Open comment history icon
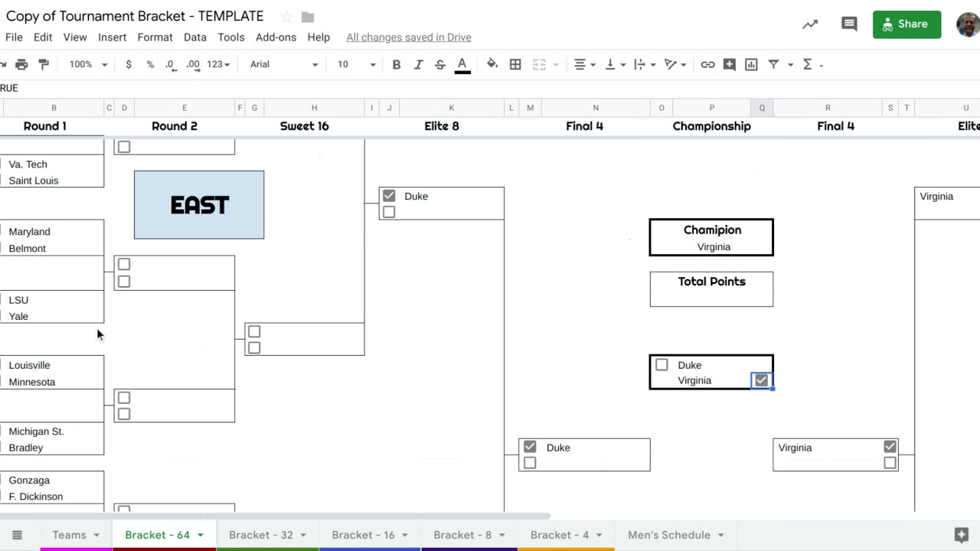Image resolution: width=980 pixels, height=551 pixels. point(849,24)
